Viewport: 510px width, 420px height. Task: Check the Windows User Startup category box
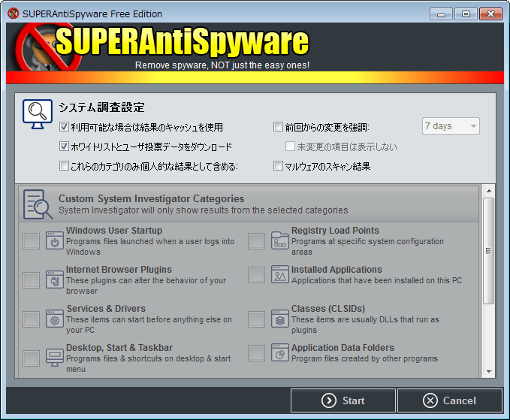pos(32,241)
